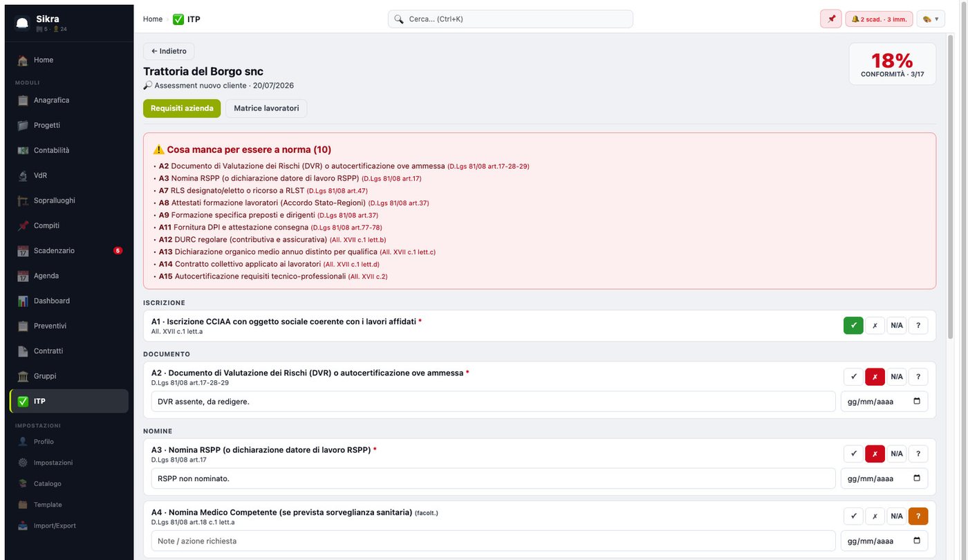Mark A3 Nomina RSPP as compliant (✓)
The width and height of the screenshot is (968, 560).
[x=853, y=454]
